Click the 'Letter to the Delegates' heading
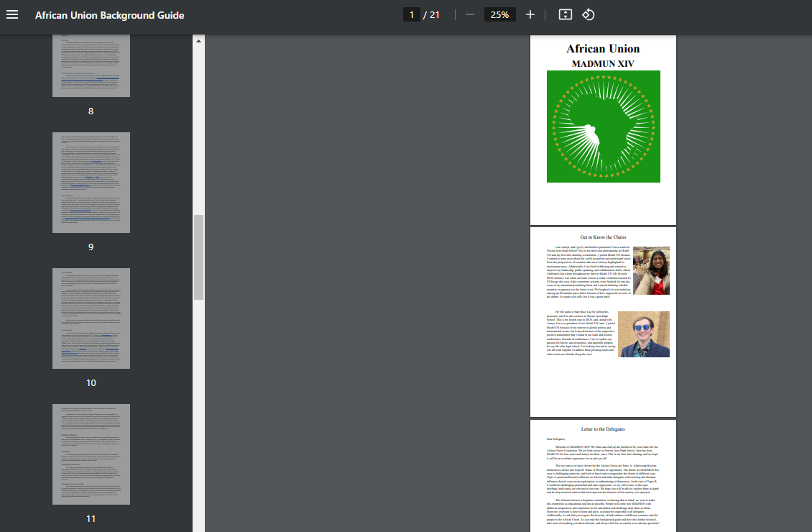Viewport: 812px width, 532px height. tap(603, 429)
